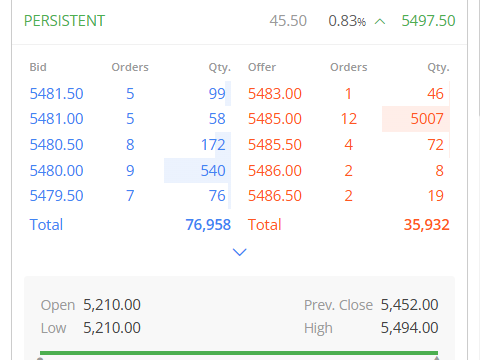Click the bid orders count 9

[x=130, y=171]
